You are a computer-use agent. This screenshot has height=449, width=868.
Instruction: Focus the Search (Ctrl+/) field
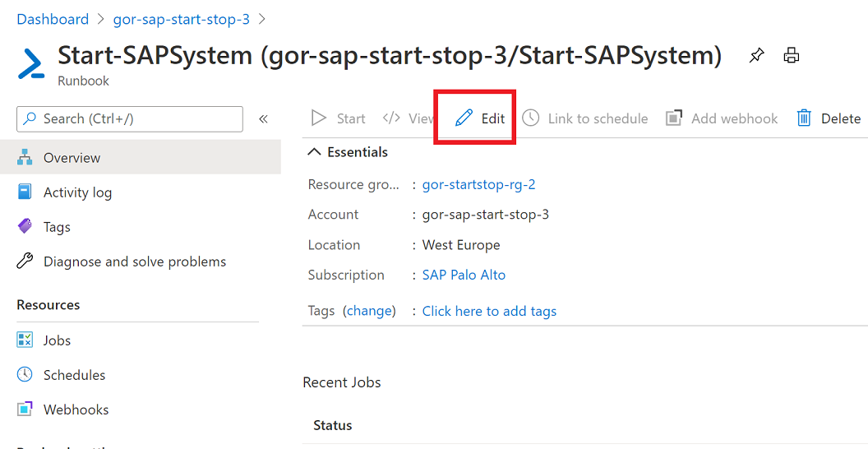(130, 119)
